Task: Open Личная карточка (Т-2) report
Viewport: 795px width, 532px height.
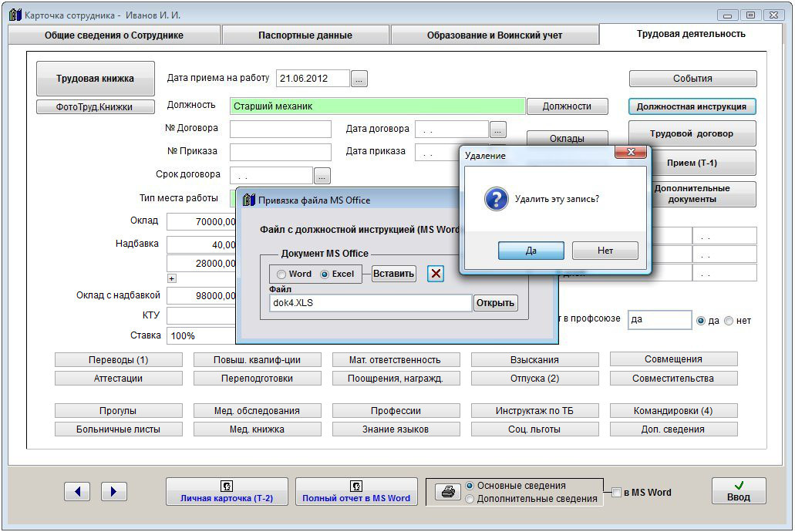Action: tap(227, 491)
